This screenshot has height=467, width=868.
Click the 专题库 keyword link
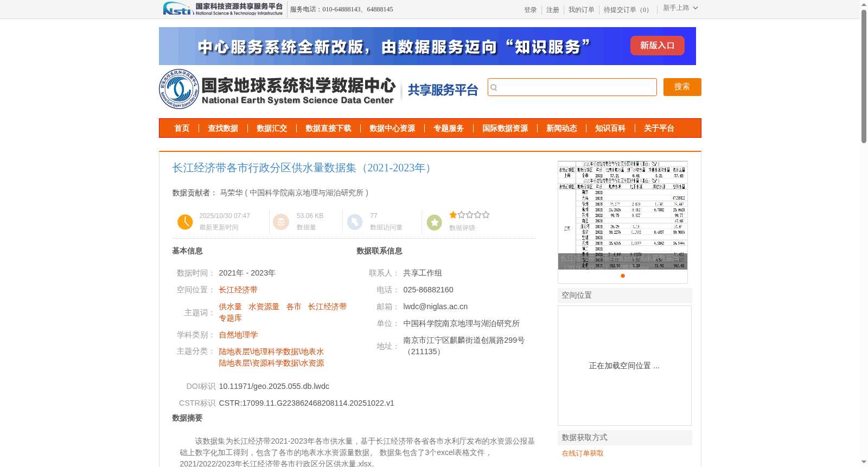pyautogui.click(x=230, y=318)
